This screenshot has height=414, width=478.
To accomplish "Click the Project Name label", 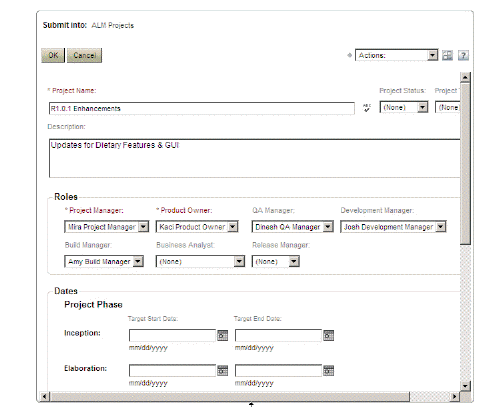I will pyautogui.click(x=72, y=91).
